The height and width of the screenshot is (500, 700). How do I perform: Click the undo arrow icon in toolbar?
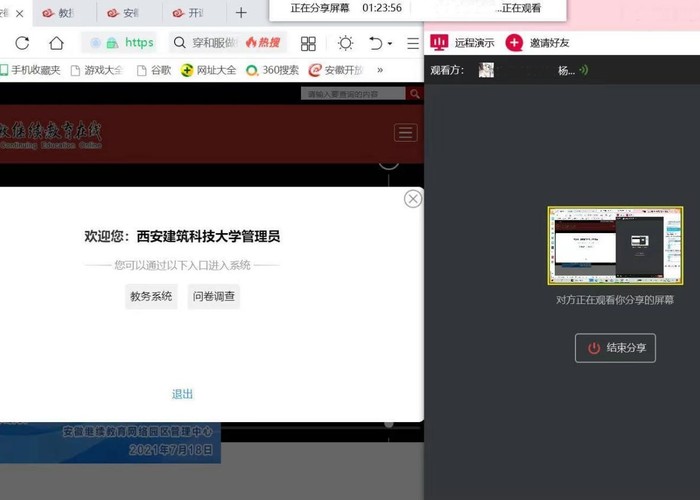pos(375,43)
